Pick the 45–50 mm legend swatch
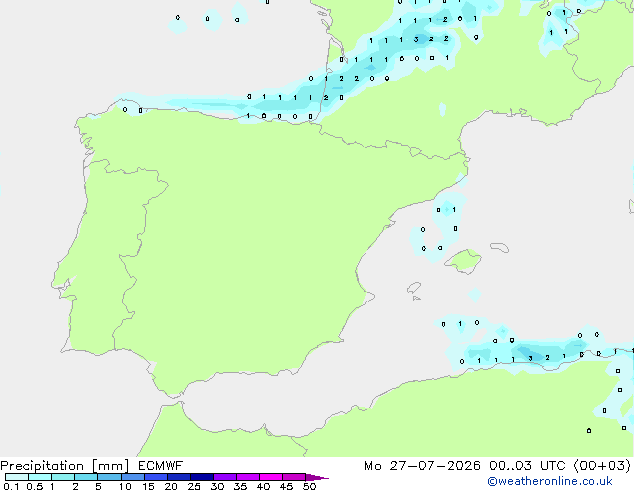The image size is (634, 490). point(294,477)
